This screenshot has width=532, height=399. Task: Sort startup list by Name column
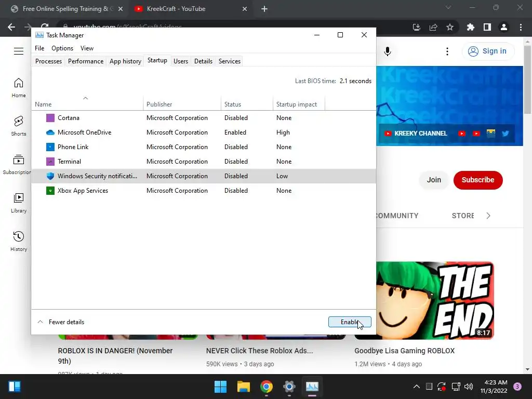point(87,104)
